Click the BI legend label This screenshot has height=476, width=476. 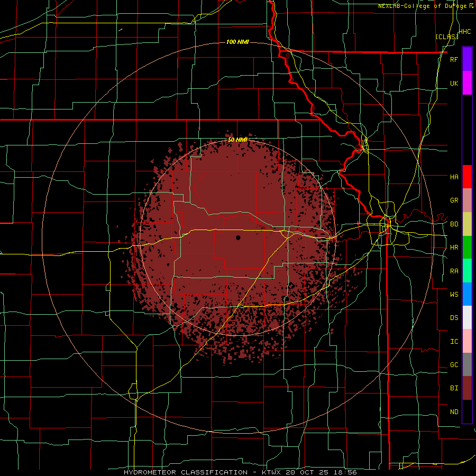point(454,388)
